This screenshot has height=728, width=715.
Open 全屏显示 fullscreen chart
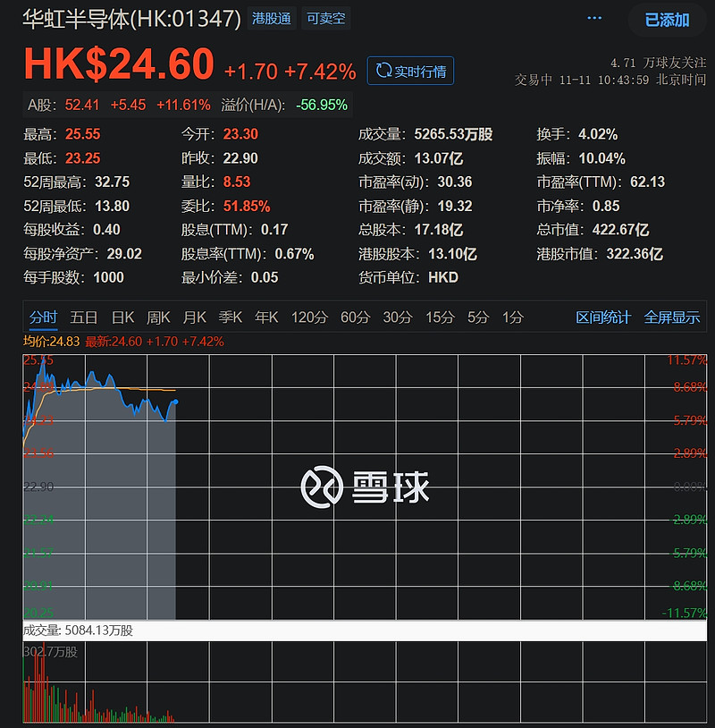672,317
